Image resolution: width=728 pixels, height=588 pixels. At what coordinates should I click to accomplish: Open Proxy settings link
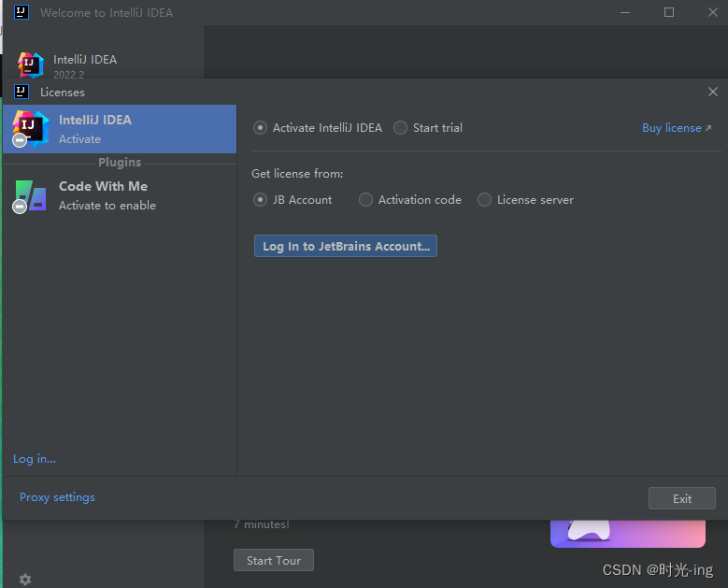(57, 497)
